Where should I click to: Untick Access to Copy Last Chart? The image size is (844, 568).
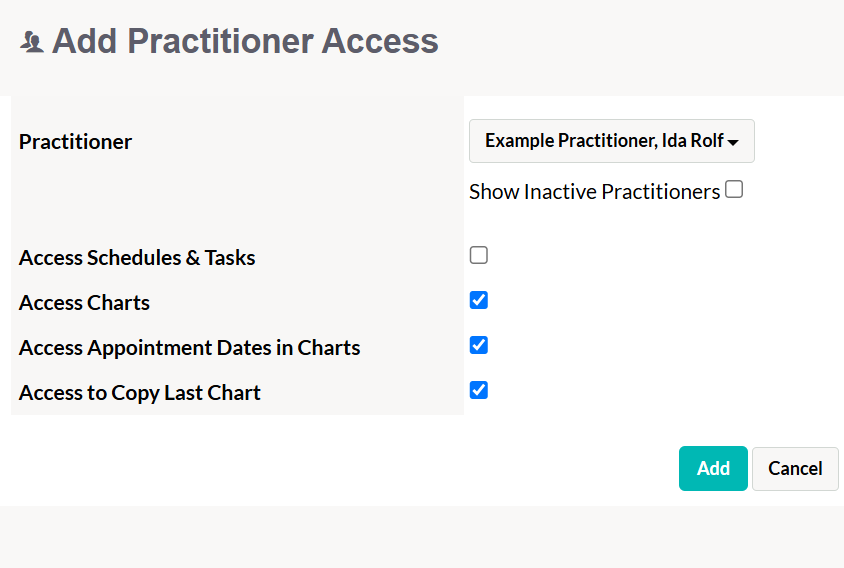click(x=479, y=390)
